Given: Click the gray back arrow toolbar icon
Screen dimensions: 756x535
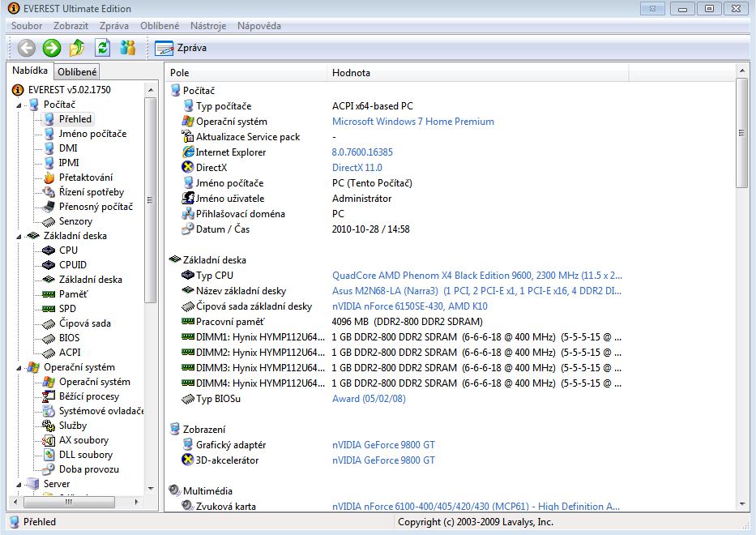Looking at the screenshot, I should 26,48.
